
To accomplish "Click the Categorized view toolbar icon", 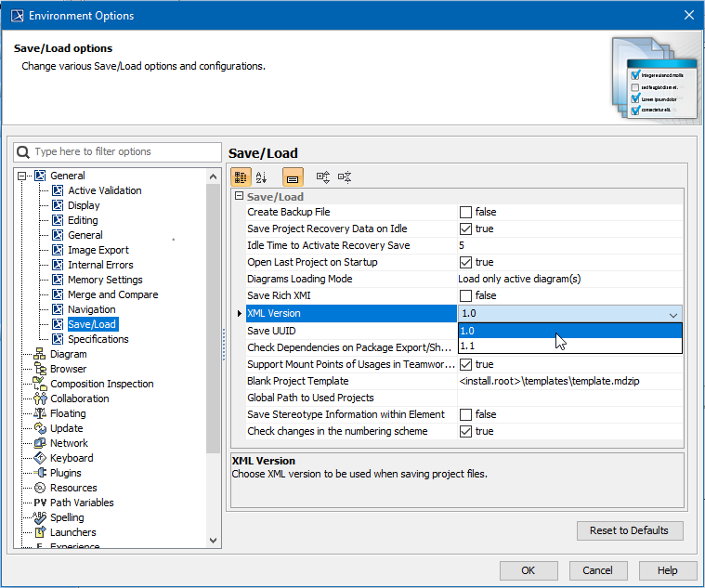I will point(241,176).
